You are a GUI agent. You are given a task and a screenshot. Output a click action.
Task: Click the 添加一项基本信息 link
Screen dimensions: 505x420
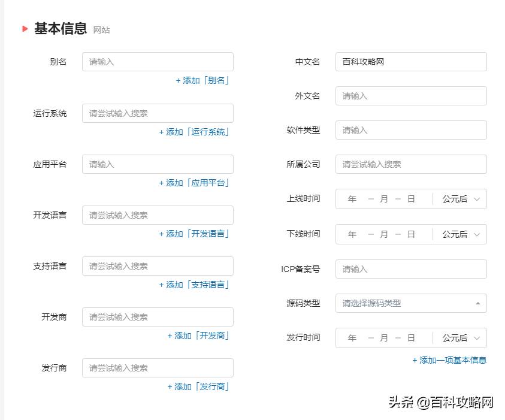(449, 361)
